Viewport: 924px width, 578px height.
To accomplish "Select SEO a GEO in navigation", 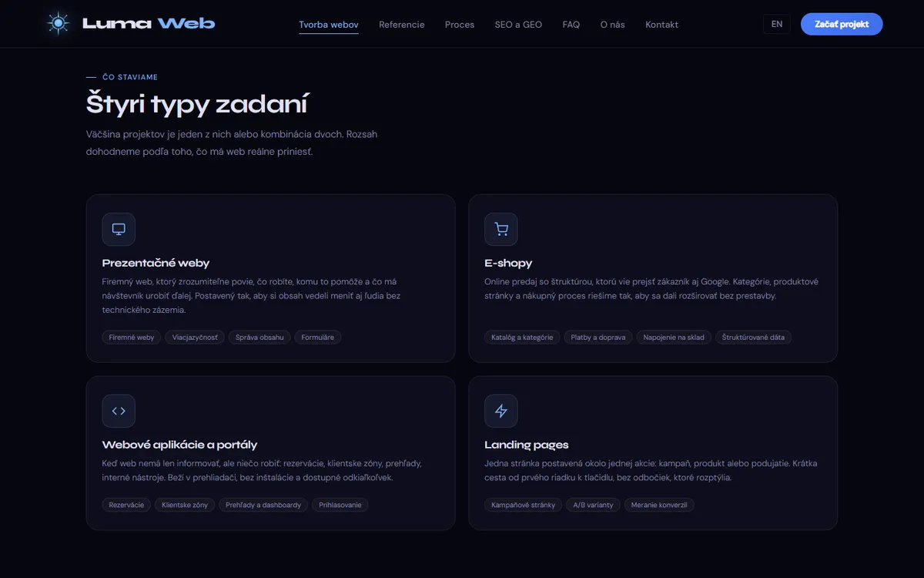I will coord(518,25).
